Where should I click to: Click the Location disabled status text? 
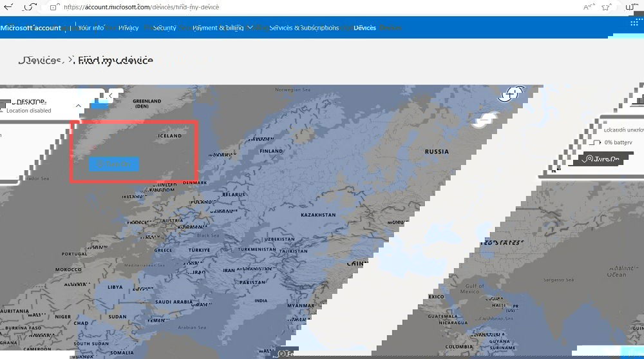[x=29, y=111]
